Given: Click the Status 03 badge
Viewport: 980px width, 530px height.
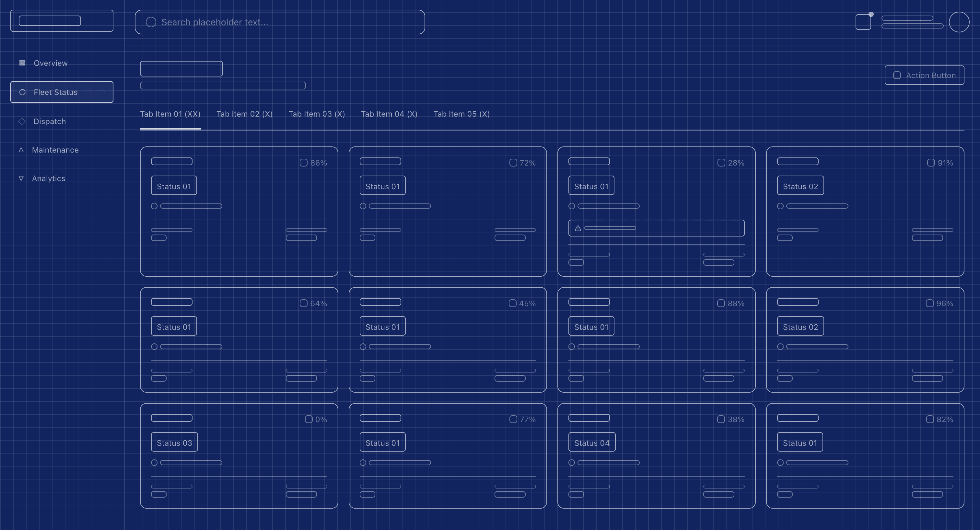Looking at the screenshot, I should (x=174, y=442).
